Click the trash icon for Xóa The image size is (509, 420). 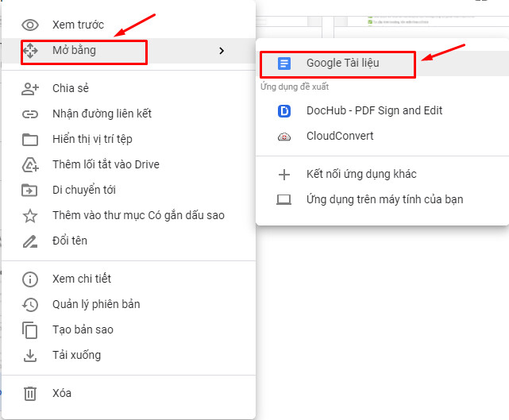pos(30,394)
